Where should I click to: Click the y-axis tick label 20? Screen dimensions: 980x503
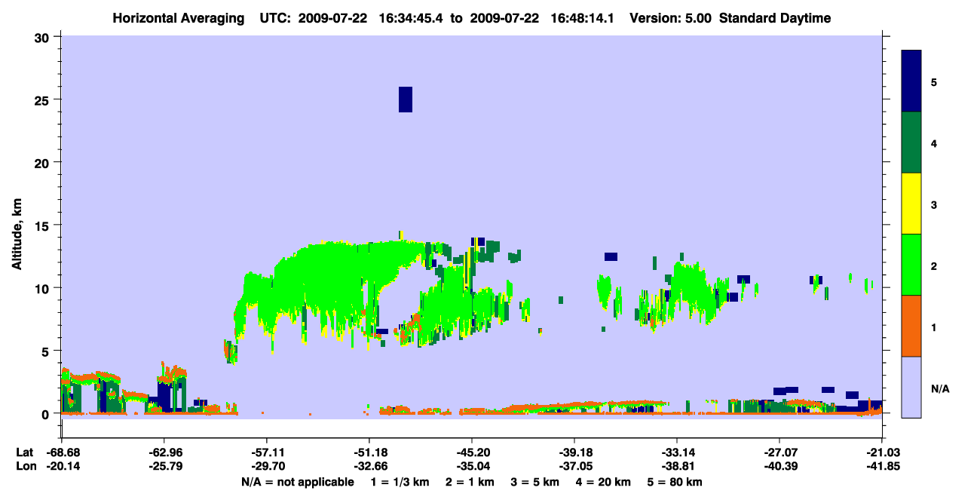click(44, 162)
